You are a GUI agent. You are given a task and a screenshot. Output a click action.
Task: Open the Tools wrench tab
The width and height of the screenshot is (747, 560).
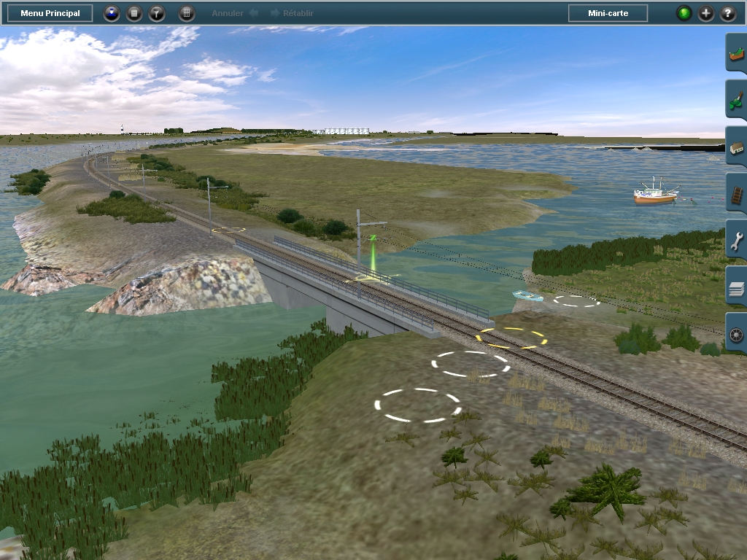[x=736, y=240]
